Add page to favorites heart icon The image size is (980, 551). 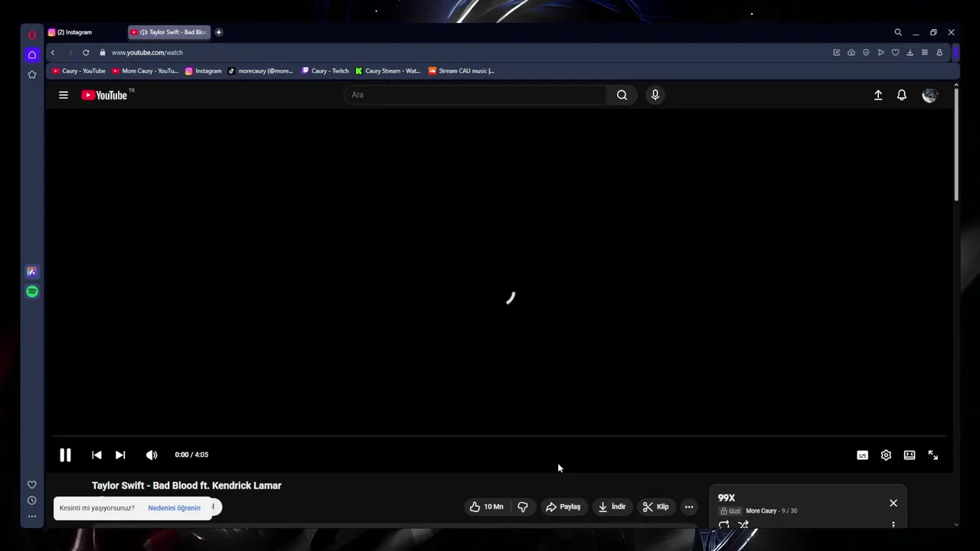tap(895, 53)
